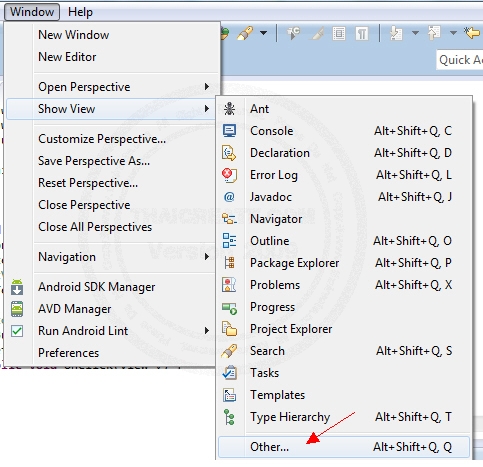Image resolution: width=483 pixels, height=467 pixels.
Task: Click the Alt+Shift+Q, S shortcut text
Action: click(x=414, y=351)
